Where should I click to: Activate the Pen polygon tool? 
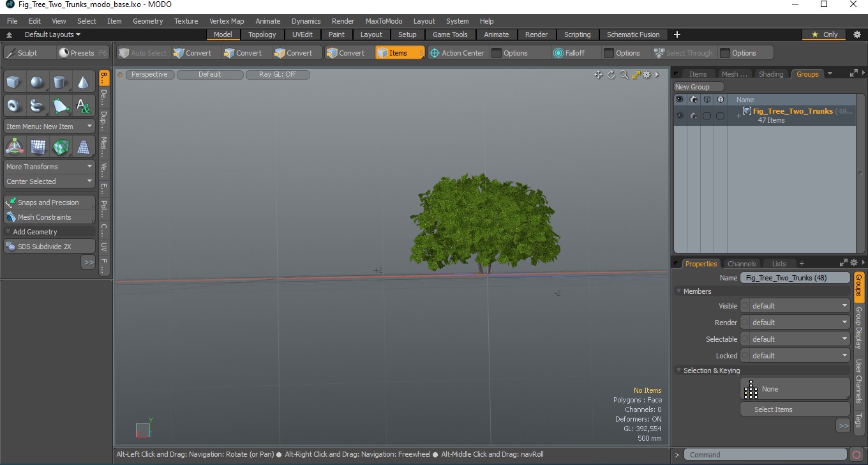pos(60,105)
